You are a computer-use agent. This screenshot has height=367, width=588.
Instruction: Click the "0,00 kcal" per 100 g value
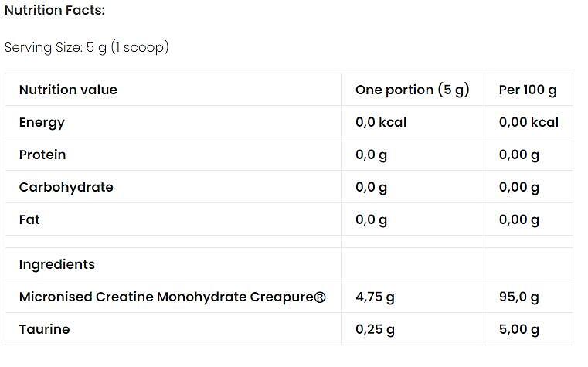pos(529,122)
